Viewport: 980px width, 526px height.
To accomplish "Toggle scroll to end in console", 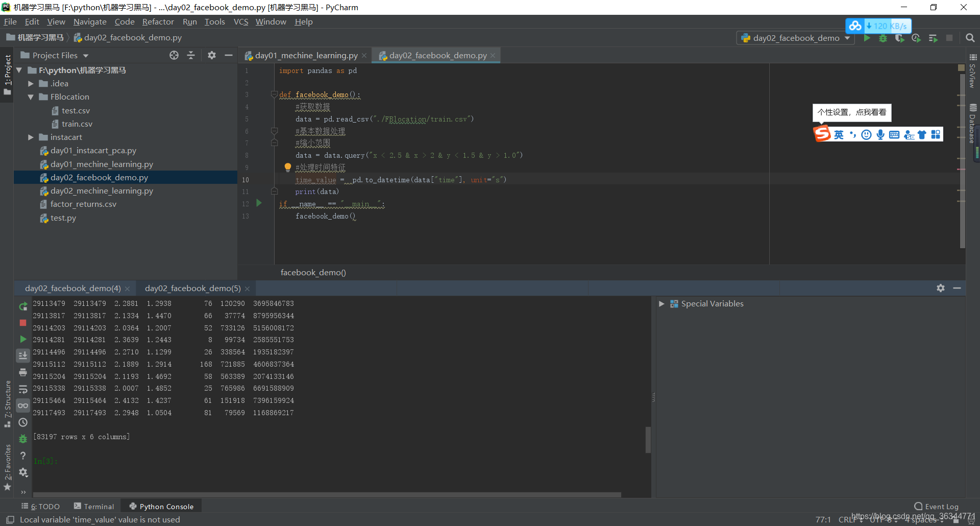I will coord(23,355).
